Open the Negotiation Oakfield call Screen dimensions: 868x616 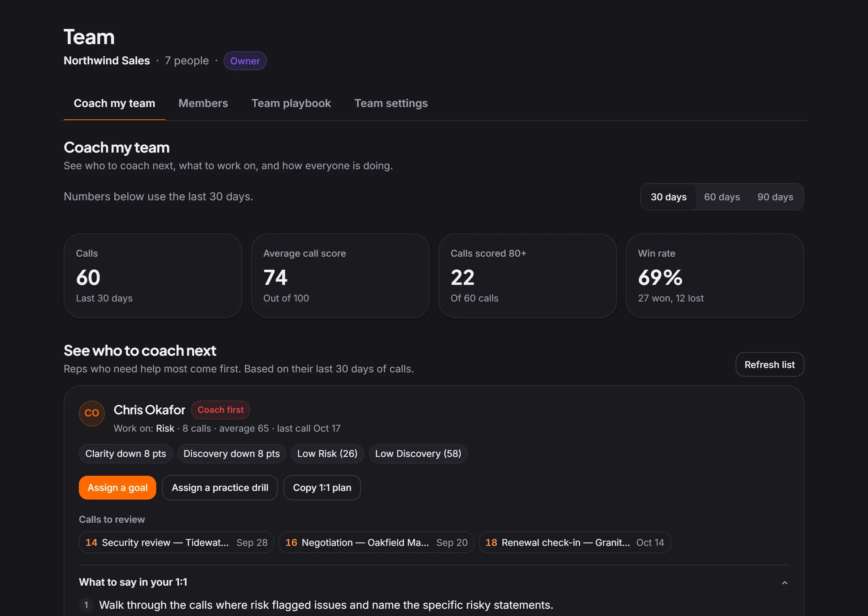coord(376,542)
